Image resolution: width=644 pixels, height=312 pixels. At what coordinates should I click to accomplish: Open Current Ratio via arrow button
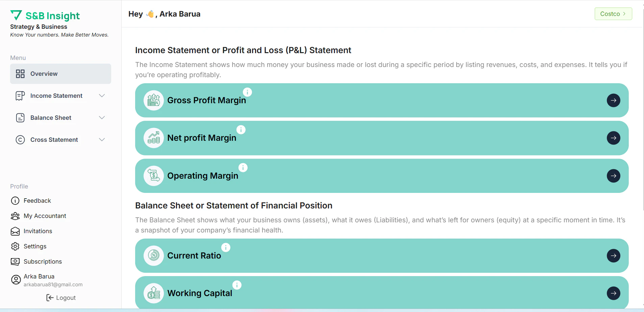(613, 256)
